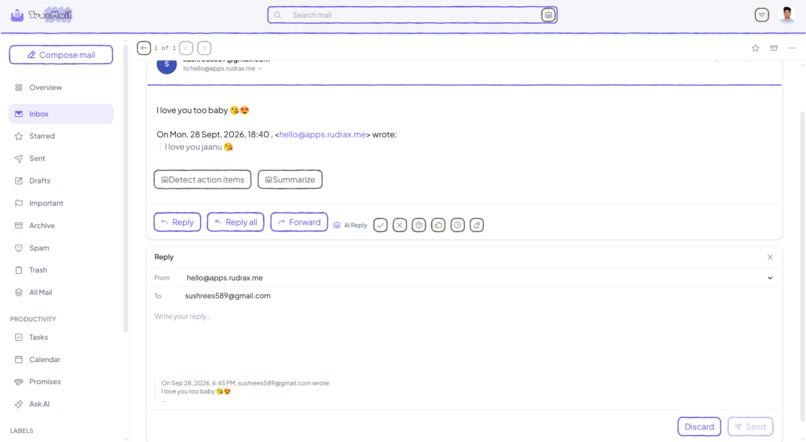
Task: Open All Mail in the sidebar
Action: (x=61, y=292)
